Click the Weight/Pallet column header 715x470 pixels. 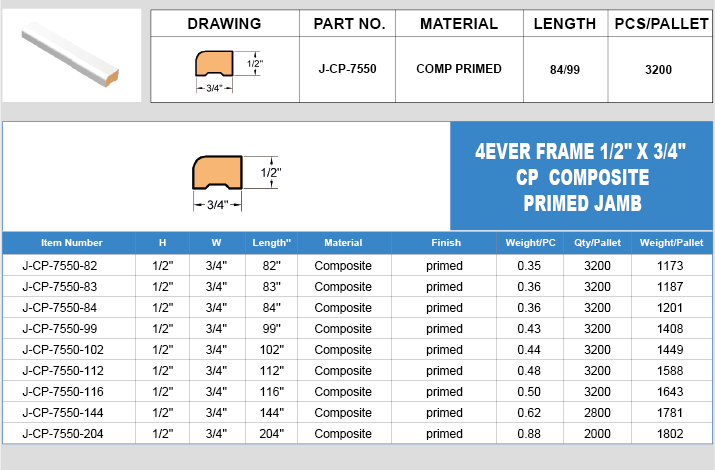(671, 243)
